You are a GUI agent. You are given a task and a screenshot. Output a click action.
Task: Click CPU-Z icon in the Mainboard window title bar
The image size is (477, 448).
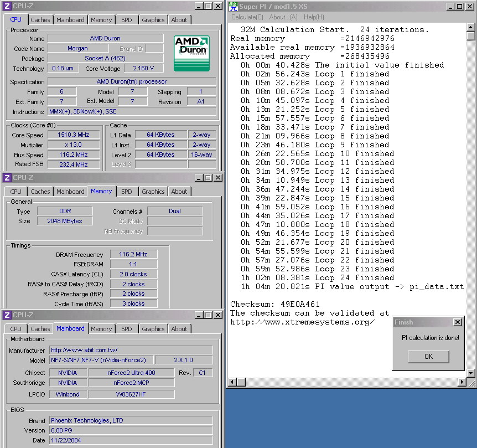click(x=7, y=315)
